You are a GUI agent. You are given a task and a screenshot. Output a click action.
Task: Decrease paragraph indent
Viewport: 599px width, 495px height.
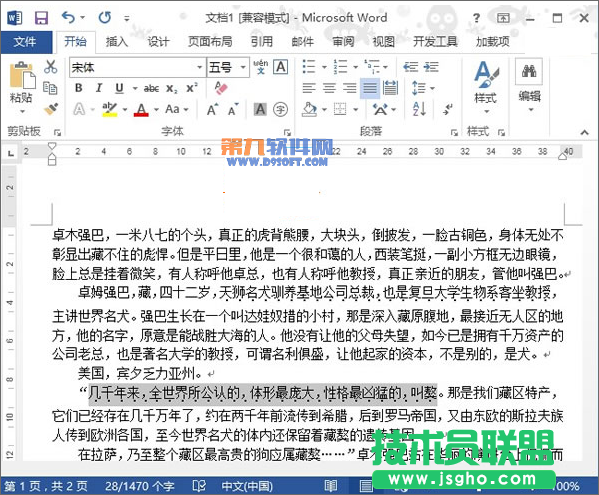(x=411, y=67)
